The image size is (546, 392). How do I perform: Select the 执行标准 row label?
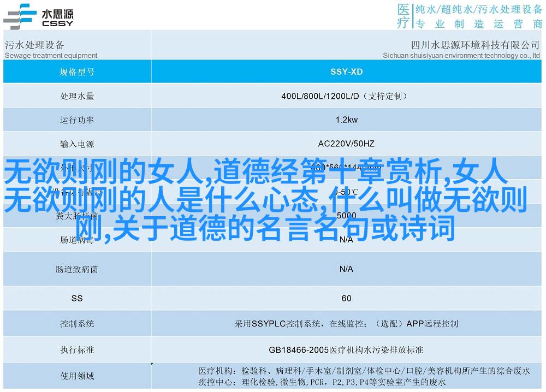77,350
